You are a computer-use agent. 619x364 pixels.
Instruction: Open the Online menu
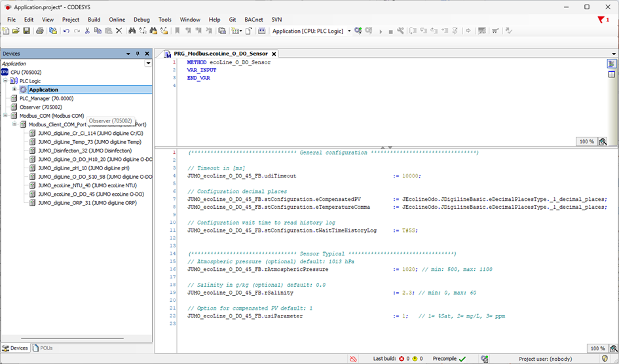(x=117, y=20)
